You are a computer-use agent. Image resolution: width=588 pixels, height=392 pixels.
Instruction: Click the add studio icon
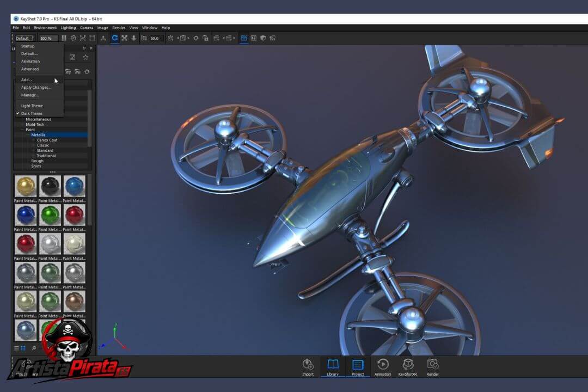216,38
